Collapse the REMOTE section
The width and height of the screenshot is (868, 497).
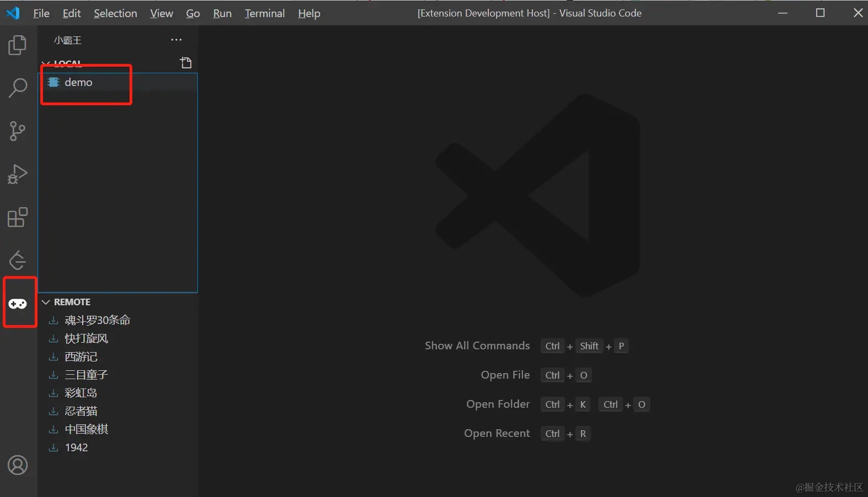click(x=46, y=302)
